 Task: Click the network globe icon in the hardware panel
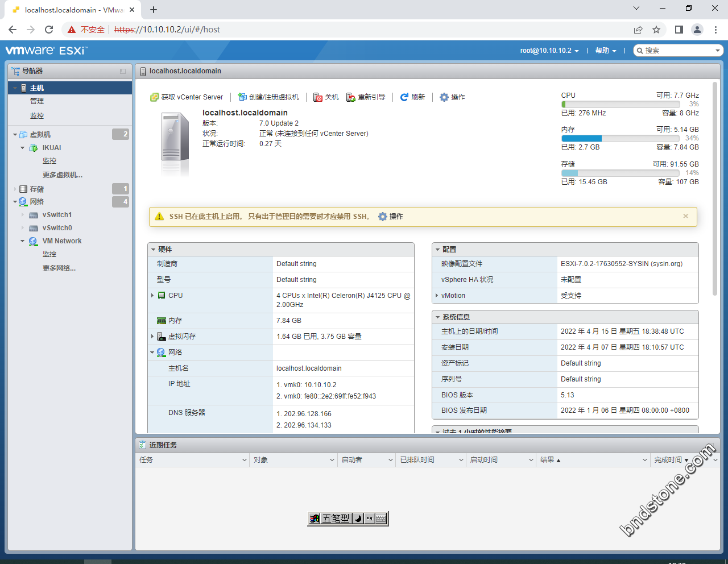tap(161, 353)
